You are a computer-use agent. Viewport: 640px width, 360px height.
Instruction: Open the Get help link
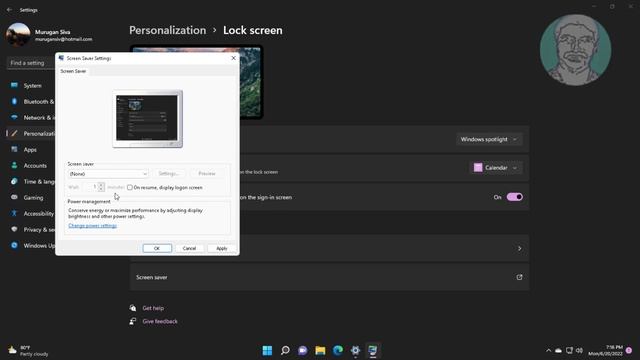[x=153, y=308]
